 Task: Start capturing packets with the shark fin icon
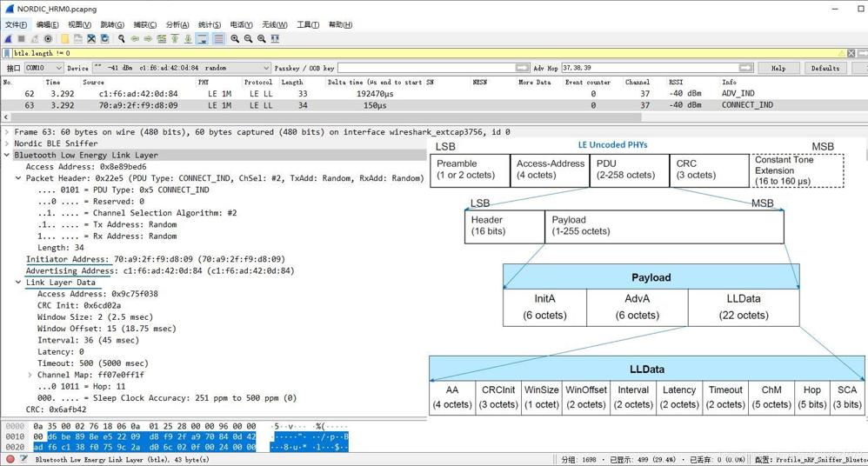(x=8, y=39)
